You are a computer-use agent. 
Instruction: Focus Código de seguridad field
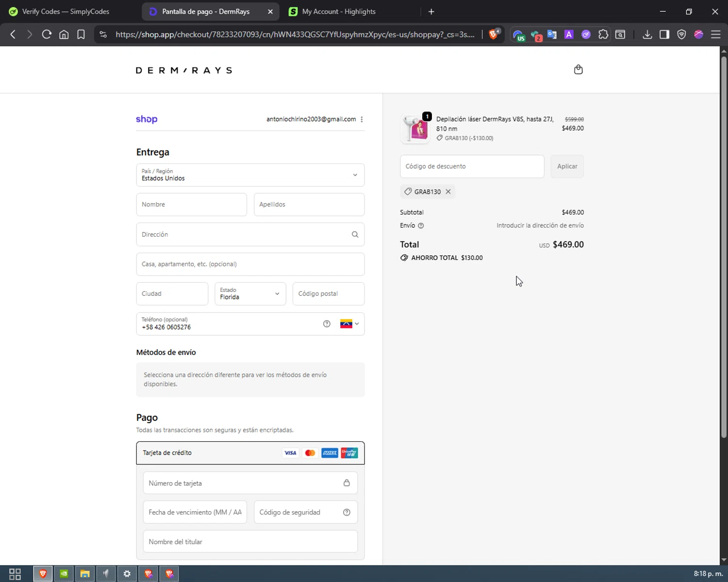(306, 512)
